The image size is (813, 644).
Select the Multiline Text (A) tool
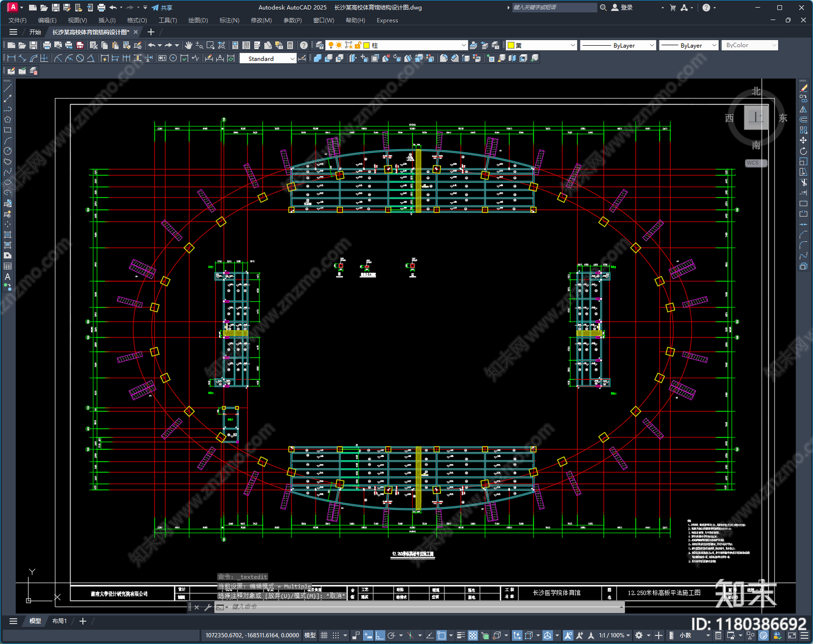[8, 277]
